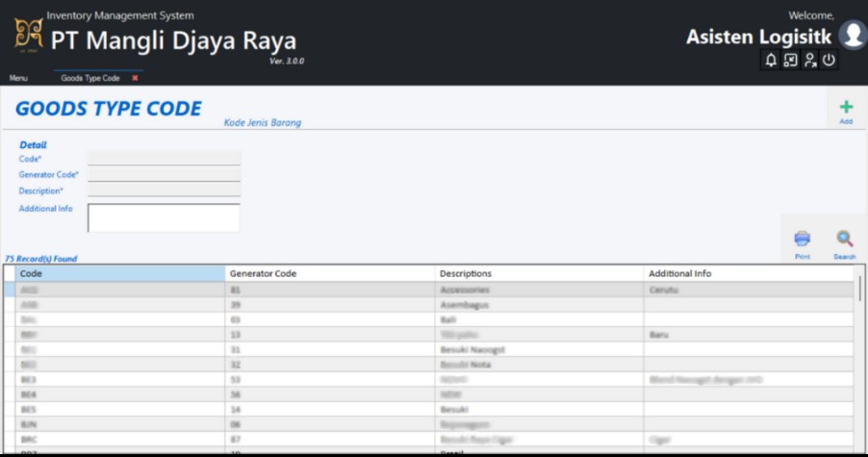Click the power logout icon
Viewport: 868px width, 457px height.
829,60
